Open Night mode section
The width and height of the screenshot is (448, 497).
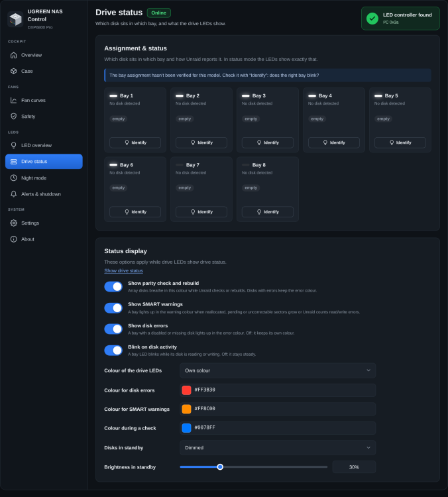(44, 178)
